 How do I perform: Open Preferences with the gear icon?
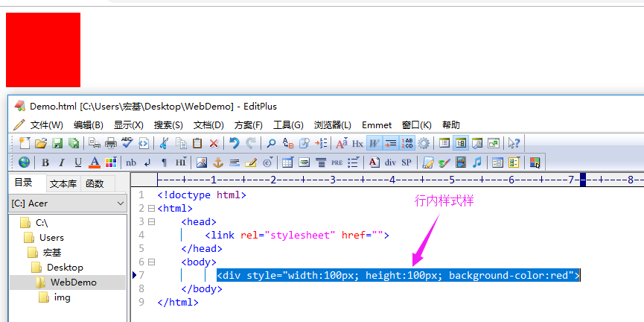coord(424,143)
